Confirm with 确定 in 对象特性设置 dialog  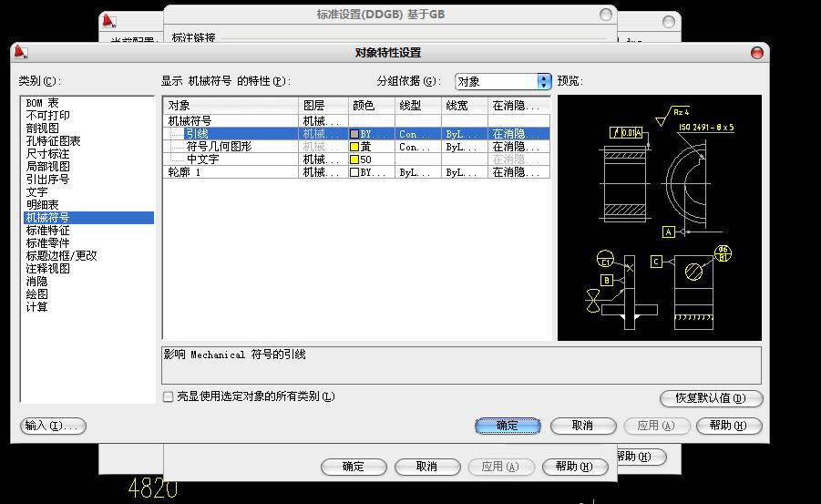[x=508, y=426]
